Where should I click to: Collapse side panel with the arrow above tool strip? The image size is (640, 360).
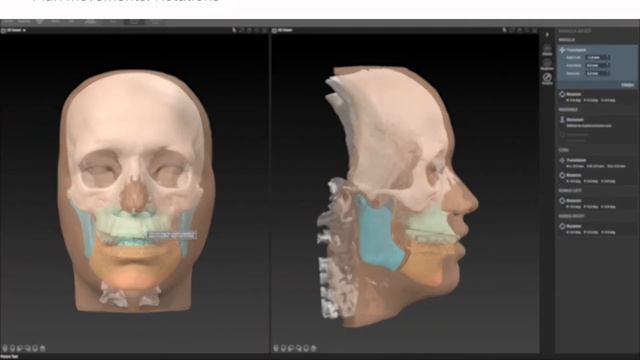[547, 35]
